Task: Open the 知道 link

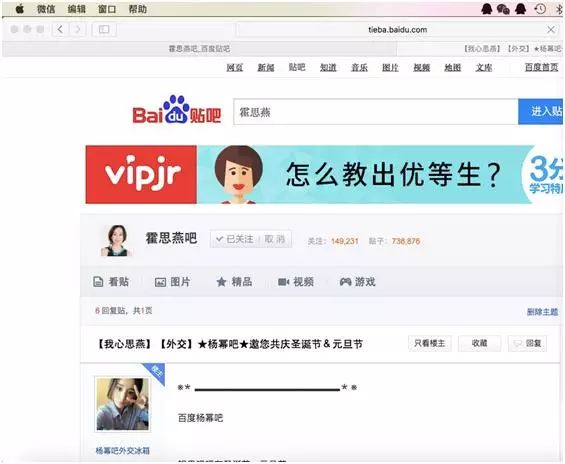Action: pyautogui.click(x=328, y=67)
